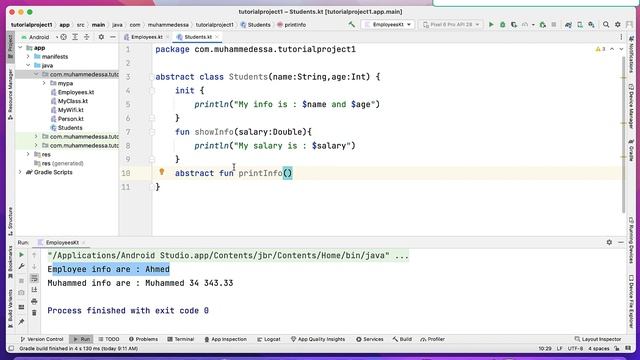Image resolution: width=640 pixels, height=360 pixels.
Task: Expand all in the Project panel
Action: click(x=75, y=37)
